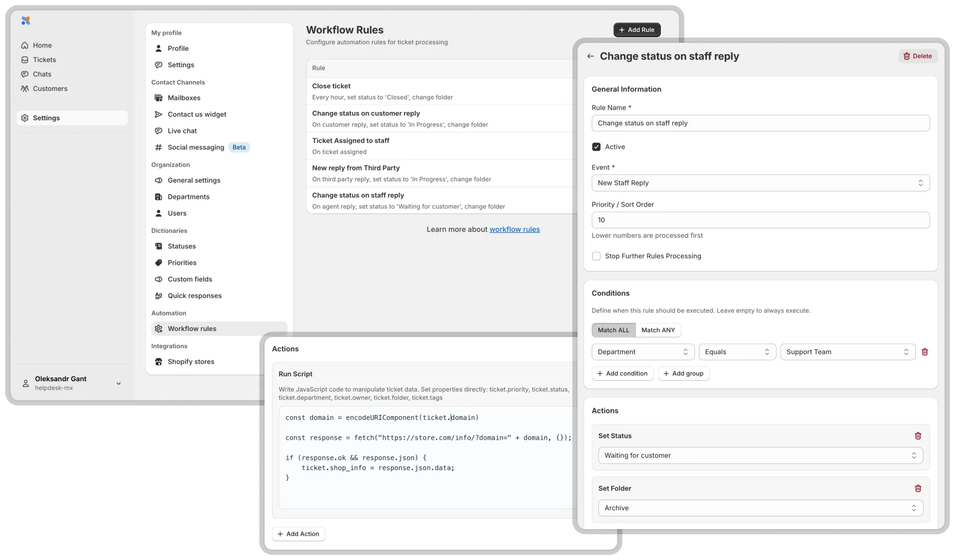Expand the Oleksandr Gant account menu

click(x=118, y=383)
